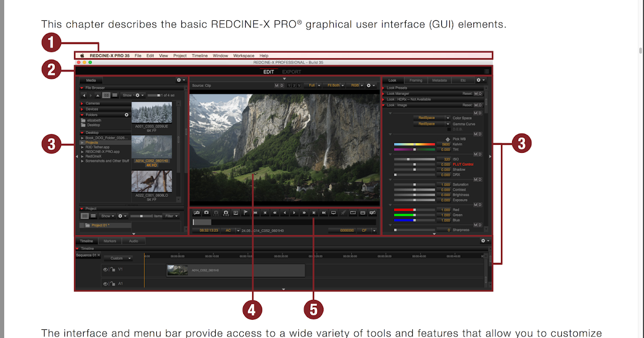The image size is (644, 338).
Task: Open the Audio tab
Action: [133, 241]
